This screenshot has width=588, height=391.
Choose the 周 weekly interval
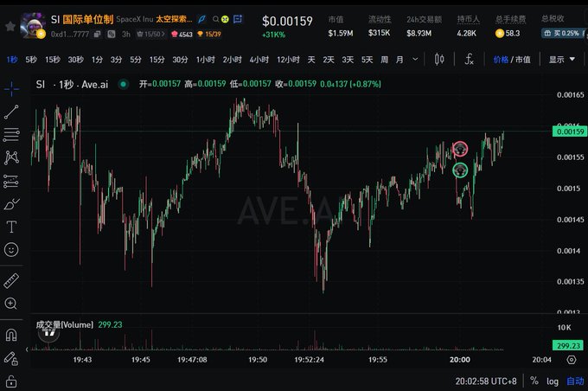(x=385, y=60)
